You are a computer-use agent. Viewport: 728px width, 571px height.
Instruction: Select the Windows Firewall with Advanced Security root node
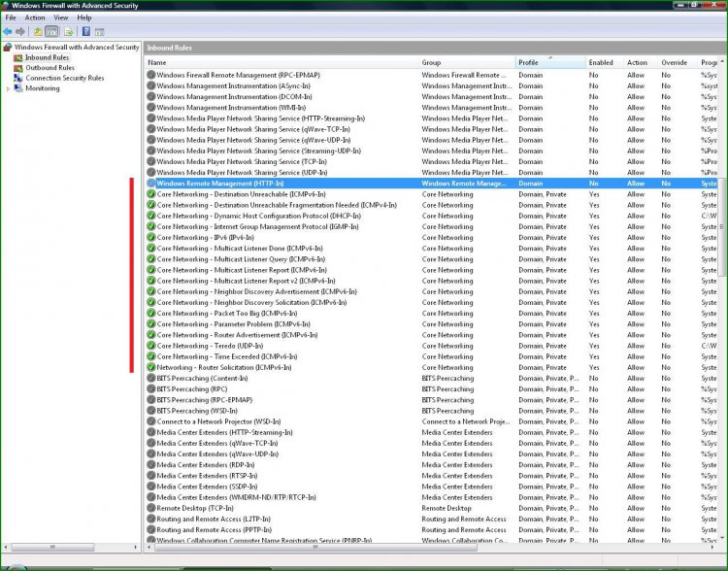[x=77, y=47]
